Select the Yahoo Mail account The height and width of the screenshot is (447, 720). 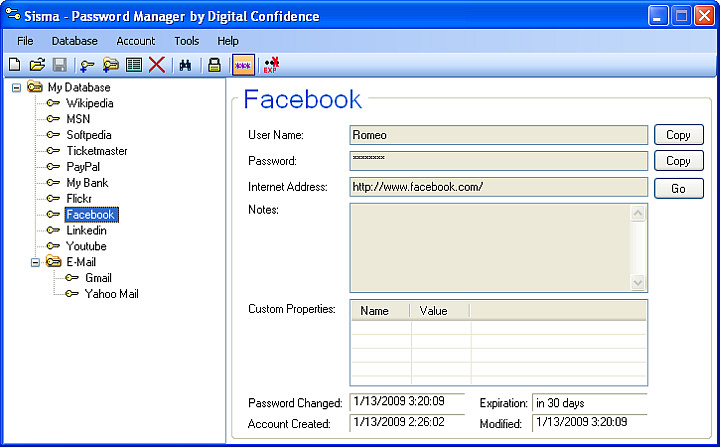(x=111, y=294)
